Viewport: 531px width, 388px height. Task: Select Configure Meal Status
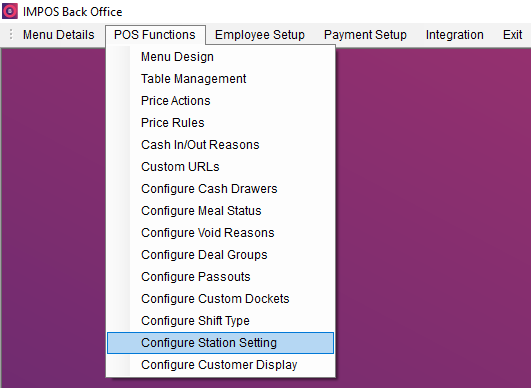click(x=220, y=211)
